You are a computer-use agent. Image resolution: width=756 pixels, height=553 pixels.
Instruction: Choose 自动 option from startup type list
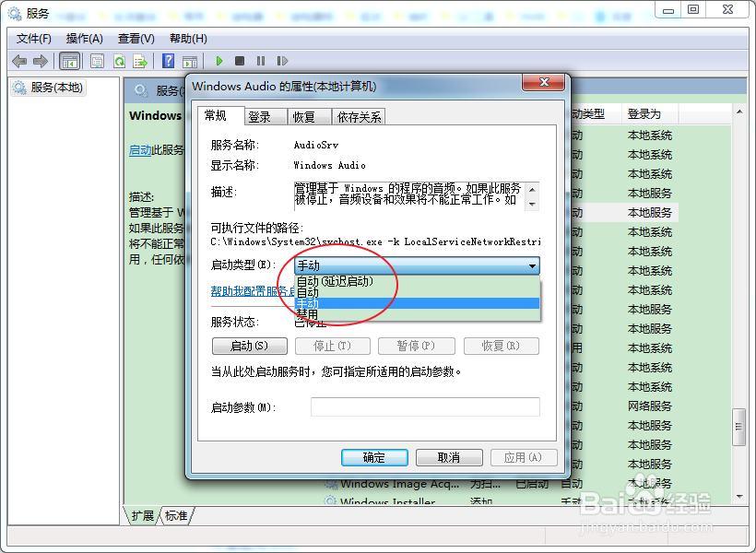[x=417, y=292]
